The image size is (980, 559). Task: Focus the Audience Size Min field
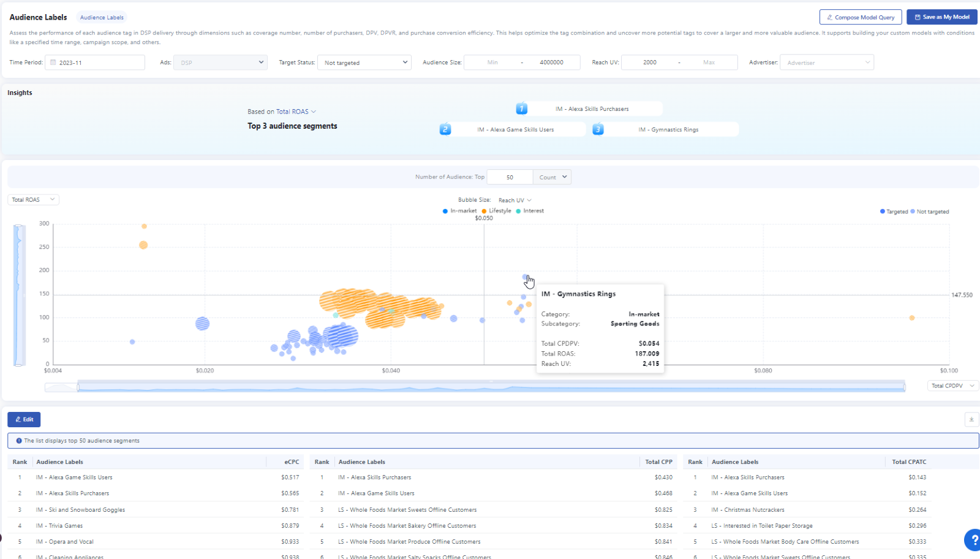492,63
